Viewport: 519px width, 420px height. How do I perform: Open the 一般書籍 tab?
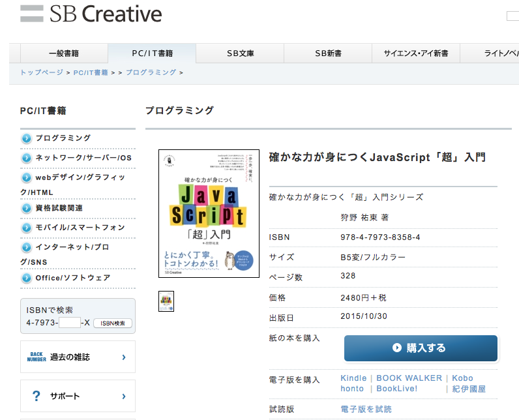pos(64,53)
